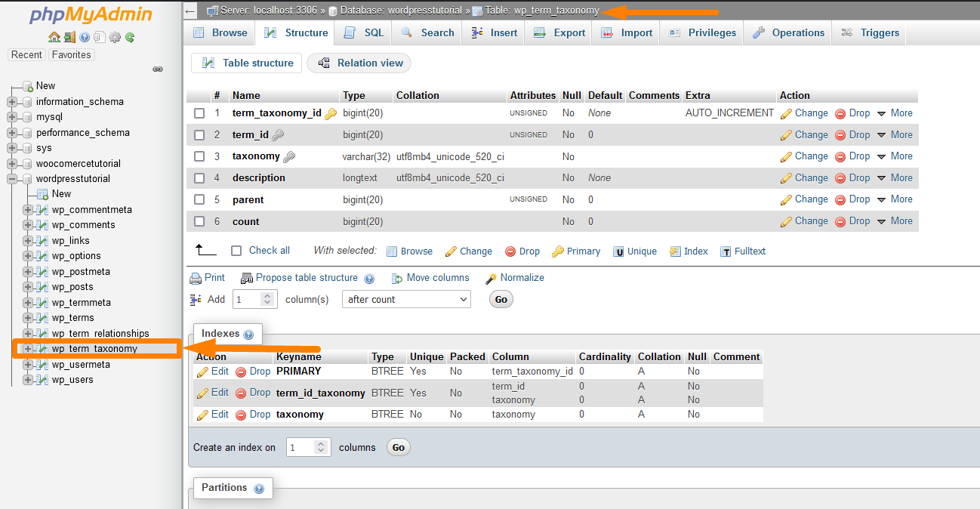980x509 pixels.
Task: Click the index columns count field
Action: [x=309, y=448]
